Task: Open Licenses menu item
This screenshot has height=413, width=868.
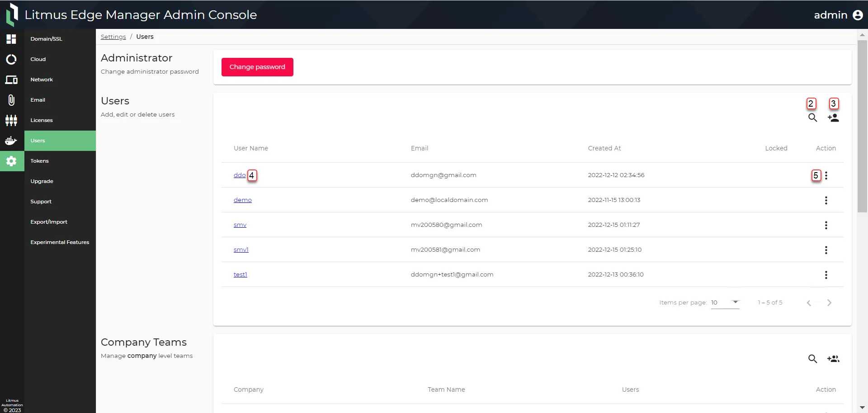Action: pos(60,120)
